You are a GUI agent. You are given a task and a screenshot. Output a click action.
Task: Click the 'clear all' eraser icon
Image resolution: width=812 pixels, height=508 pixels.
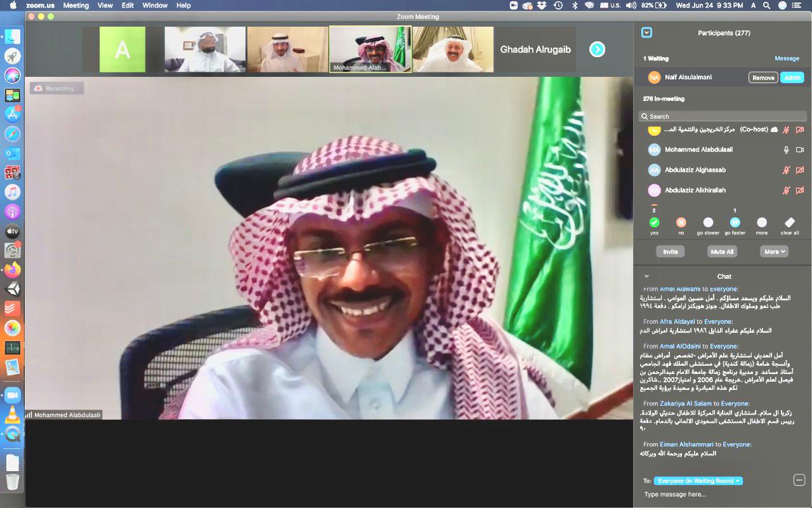point(790,222)
